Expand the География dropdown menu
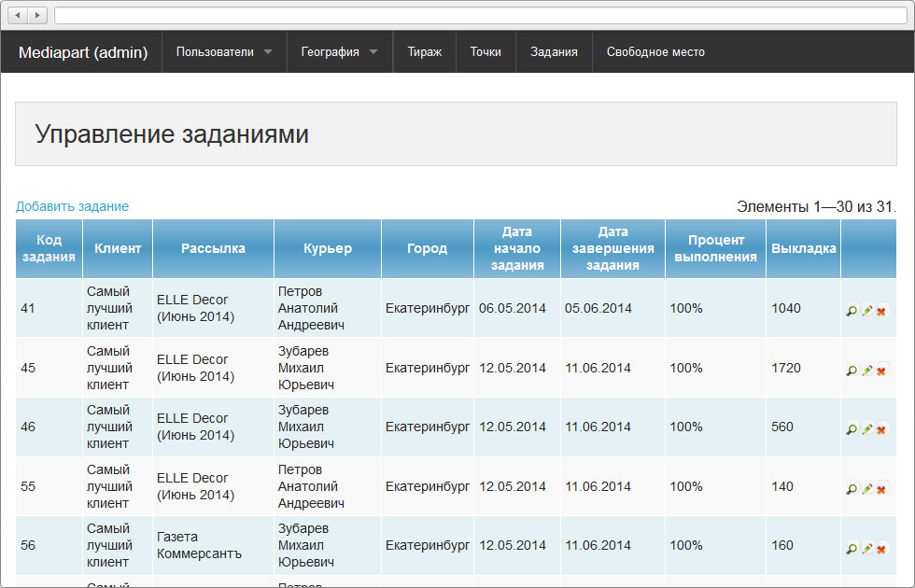The height and width of the screenshot is (588, 915). click(x=340, y=52)
